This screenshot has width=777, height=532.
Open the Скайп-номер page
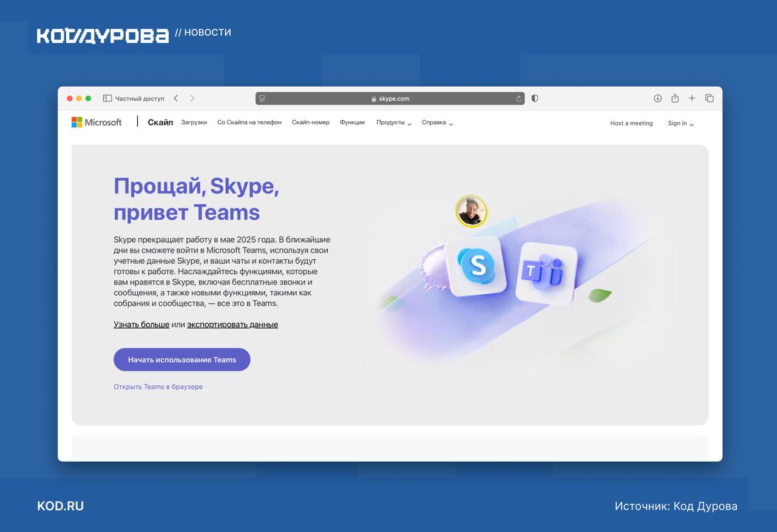pos(311,123)
